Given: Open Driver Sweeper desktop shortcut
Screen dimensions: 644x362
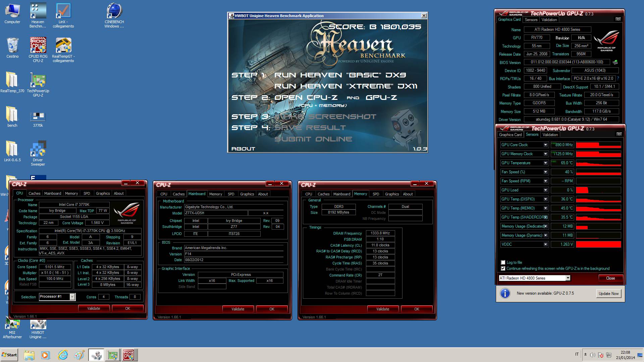Looking at the screenshot, I should coord(38,154).
